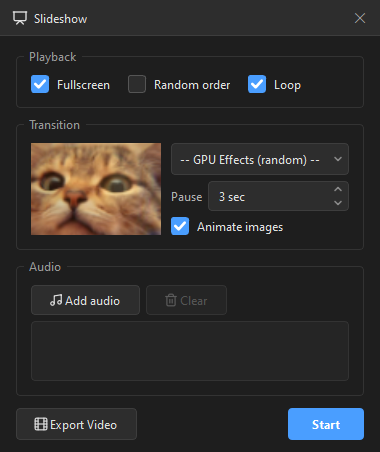Click the Slideshow title text
Screen dimensions: 380x452
[x=60, y=19]
